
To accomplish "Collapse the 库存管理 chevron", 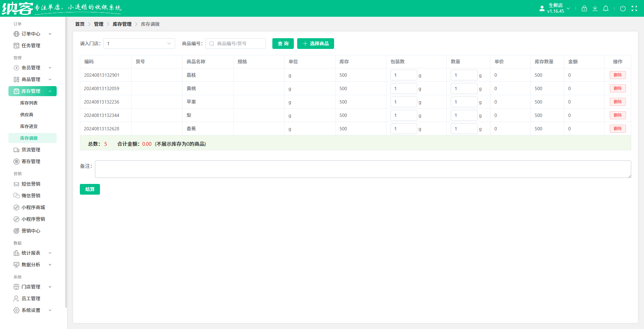I will (50, 91).
